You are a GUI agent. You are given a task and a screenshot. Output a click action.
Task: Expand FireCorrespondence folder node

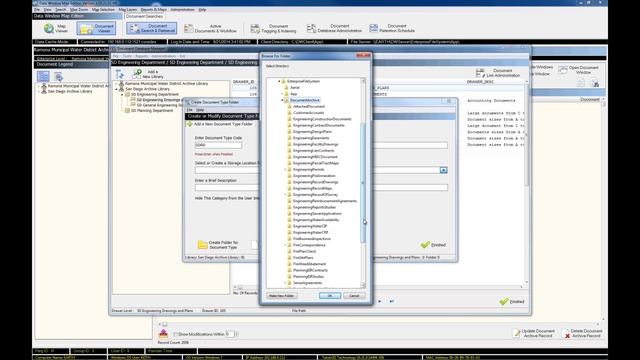tap(285, 245)
